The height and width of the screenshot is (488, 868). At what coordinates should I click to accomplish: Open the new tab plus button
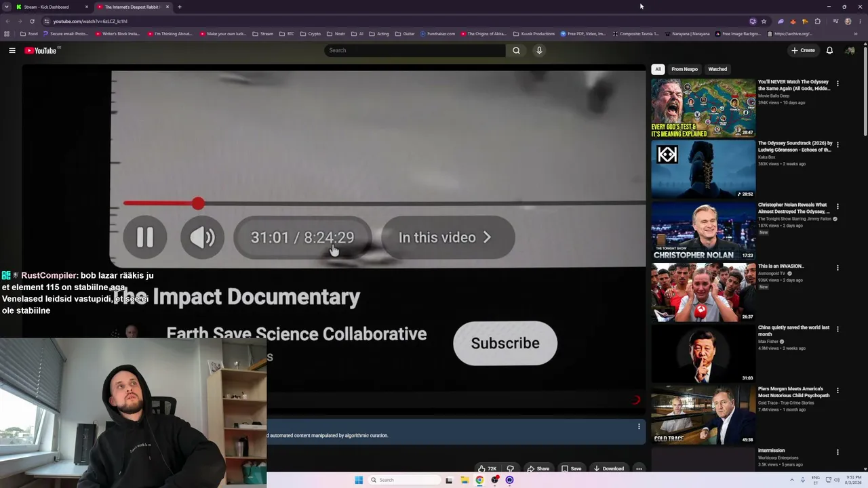coord(180,7)
